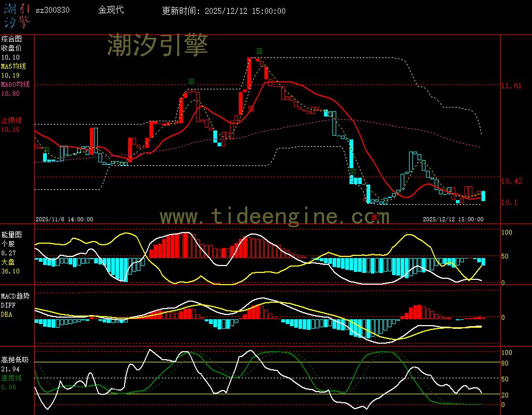Click the red 底 marker near the chart bottom

point(373,217)
